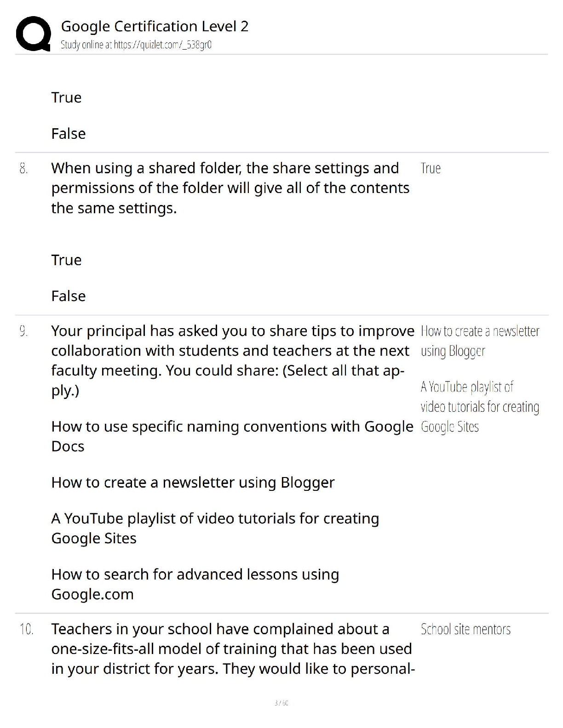Choose naming conventions with Google Docs option
Image resolution: width=563 pixels, height=728 pixels.
coord(232,436)
